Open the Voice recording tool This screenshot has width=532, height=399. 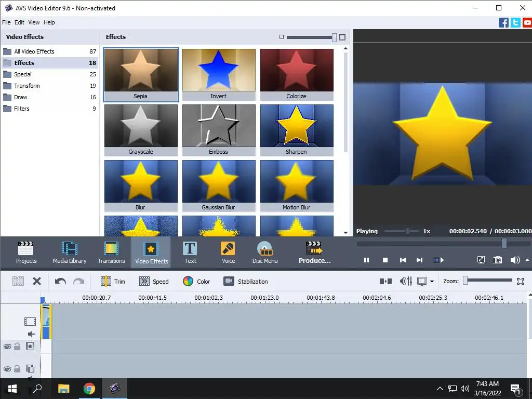[x=229, y=252]
